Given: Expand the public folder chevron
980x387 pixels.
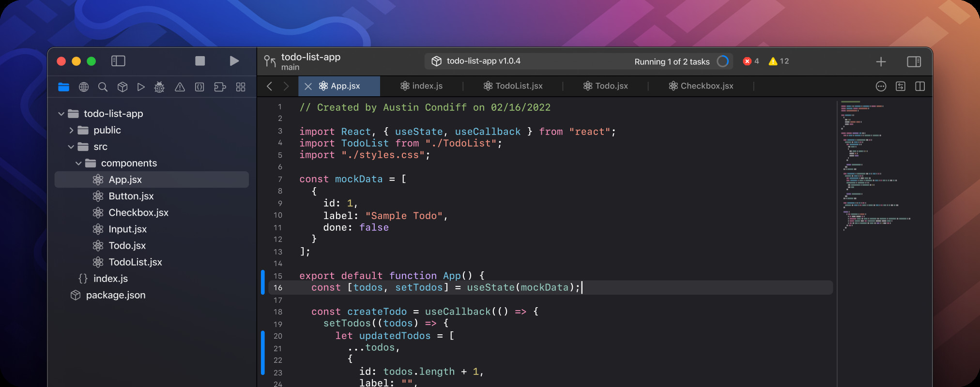Looking at the screenshot, I should (x=71, y=130).
